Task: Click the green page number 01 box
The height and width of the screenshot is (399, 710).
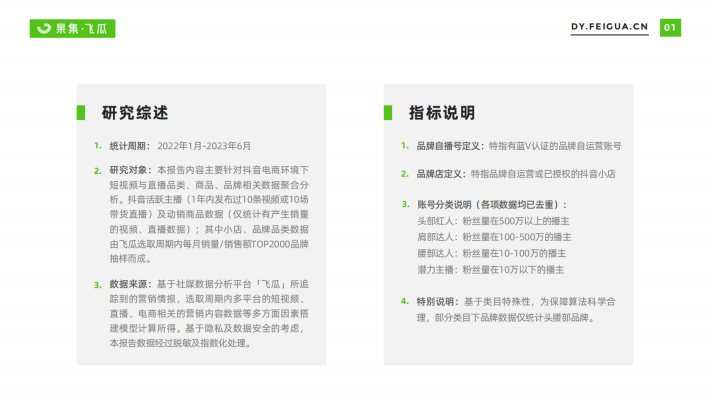Action: point(670,28)
